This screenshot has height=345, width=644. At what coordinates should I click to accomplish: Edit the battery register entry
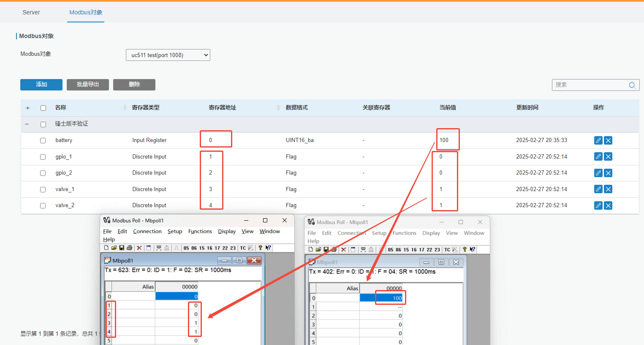[x=598, y=140]
